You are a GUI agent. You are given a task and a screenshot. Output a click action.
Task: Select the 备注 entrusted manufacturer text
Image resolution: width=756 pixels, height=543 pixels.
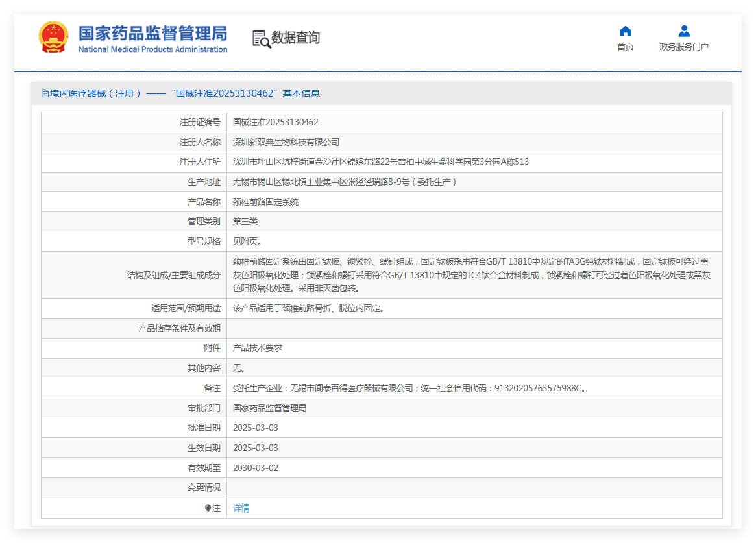coord(410,389)
